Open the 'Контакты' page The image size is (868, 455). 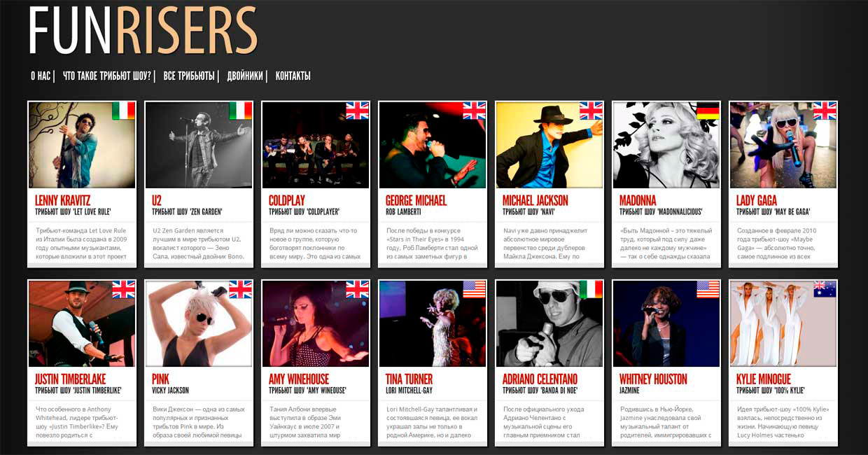point(293,76)
